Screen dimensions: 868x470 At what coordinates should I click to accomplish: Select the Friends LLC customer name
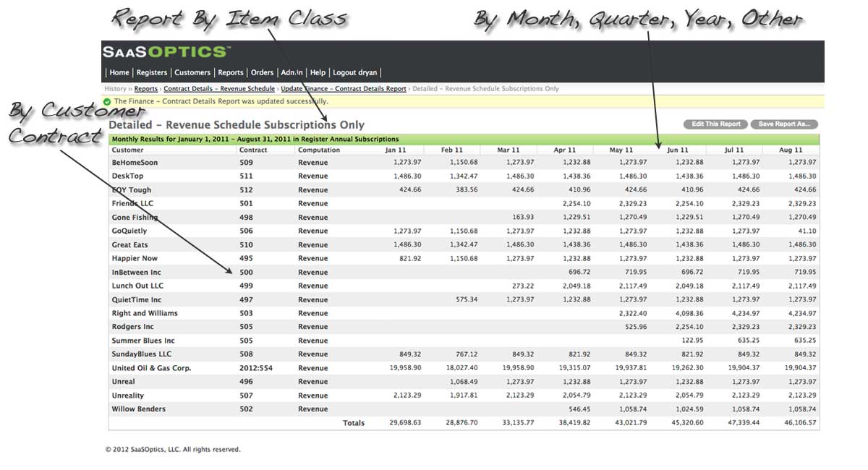click(132, 204)
